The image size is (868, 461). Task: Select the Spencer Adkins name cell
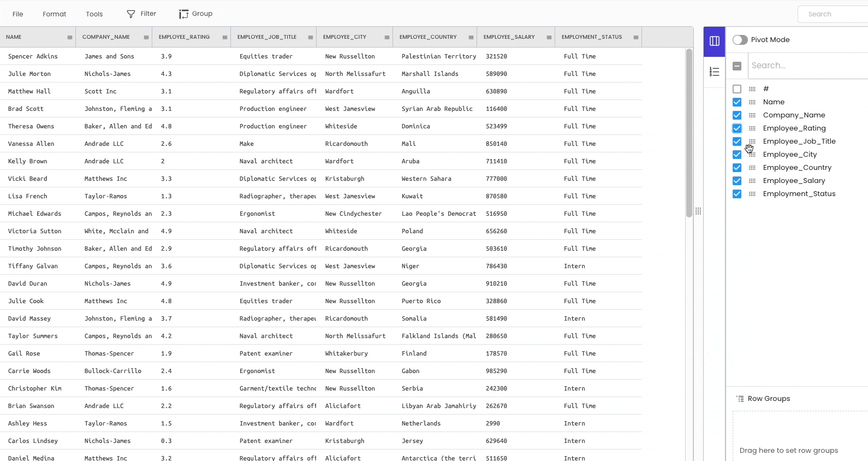[38, 56]
